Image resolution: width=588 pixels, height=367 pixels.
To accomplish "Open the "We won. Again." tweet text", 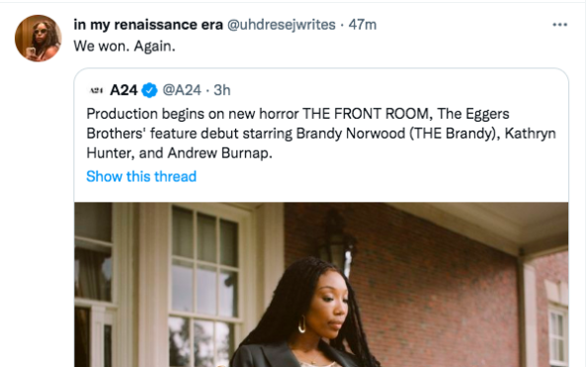I will 125,46.
